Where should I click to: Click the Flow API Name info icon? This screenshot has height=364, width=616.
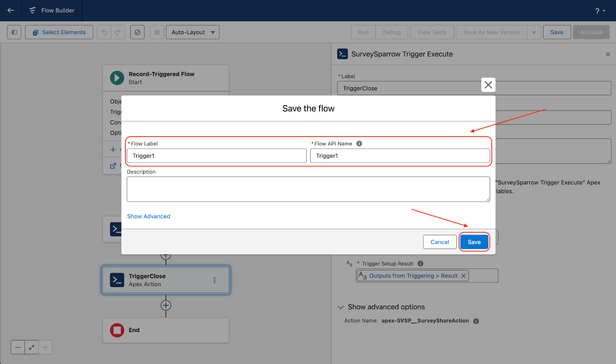click(359, 144)
